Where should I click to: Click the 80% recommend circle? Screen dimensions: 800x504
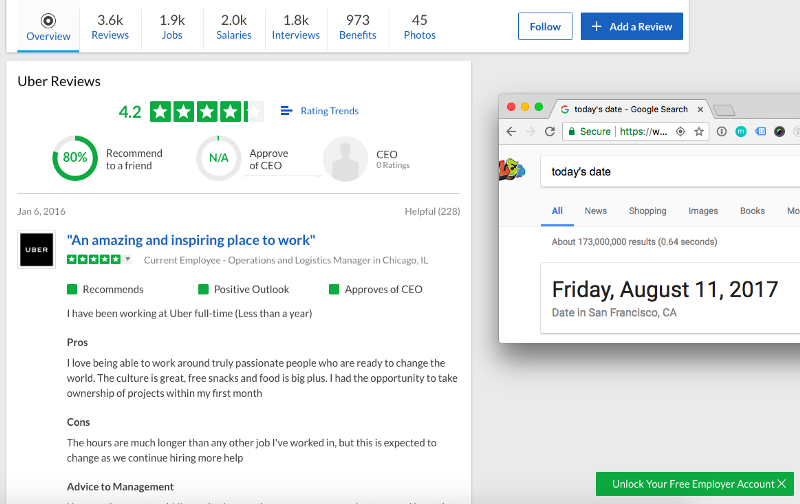coord(75,158)
